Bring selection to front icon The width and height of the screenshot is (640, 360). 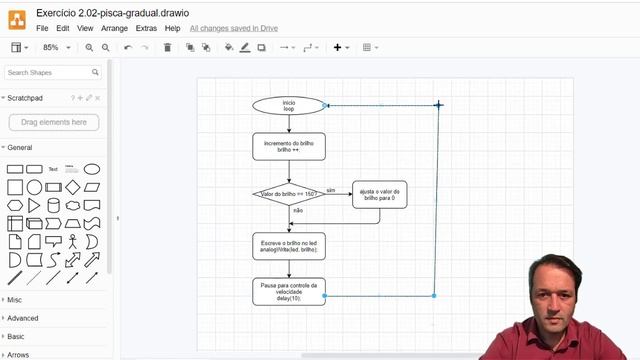tap(190, 48)
